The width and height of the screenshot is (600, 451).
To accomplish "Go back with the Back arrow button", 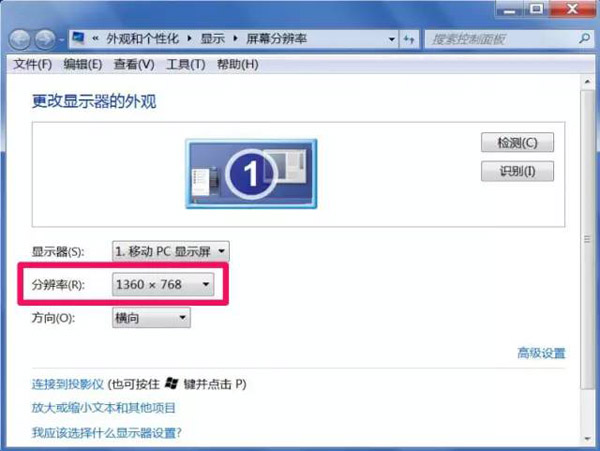I will 20,40.
